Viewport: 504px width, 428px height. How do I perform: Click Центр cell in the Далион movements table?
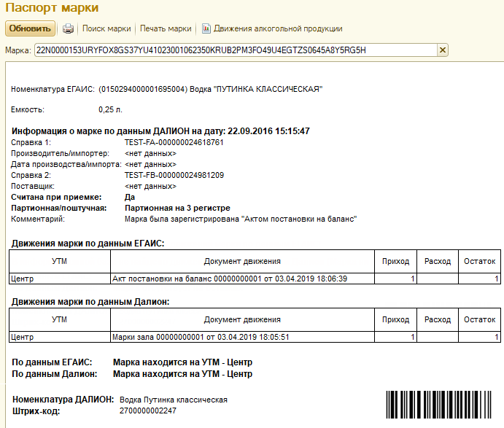(x=60, y=337)
